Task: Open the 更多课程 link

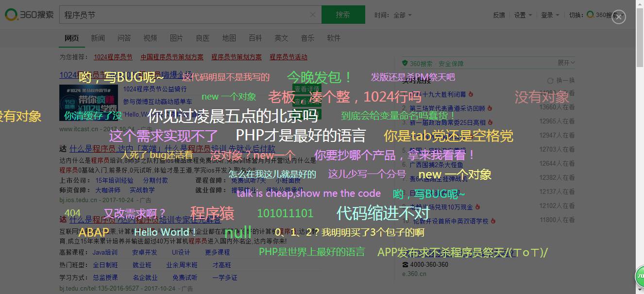Action: [x=217, y=252]
